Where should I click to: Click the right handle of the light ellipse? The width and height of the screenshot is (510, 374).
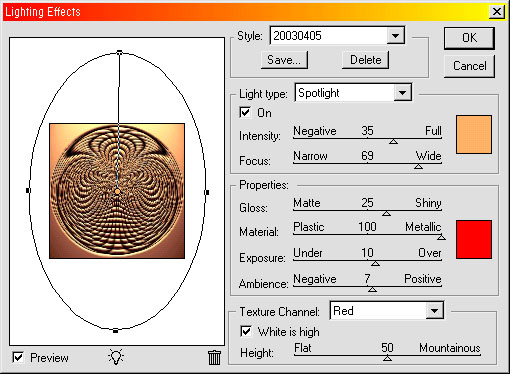207,192
